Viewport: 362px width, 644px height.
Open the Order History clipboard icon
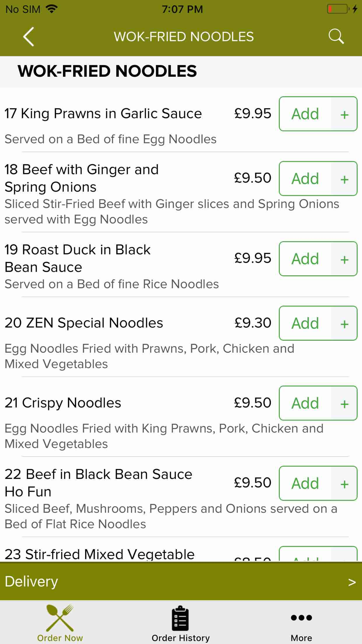pos(180,618)
